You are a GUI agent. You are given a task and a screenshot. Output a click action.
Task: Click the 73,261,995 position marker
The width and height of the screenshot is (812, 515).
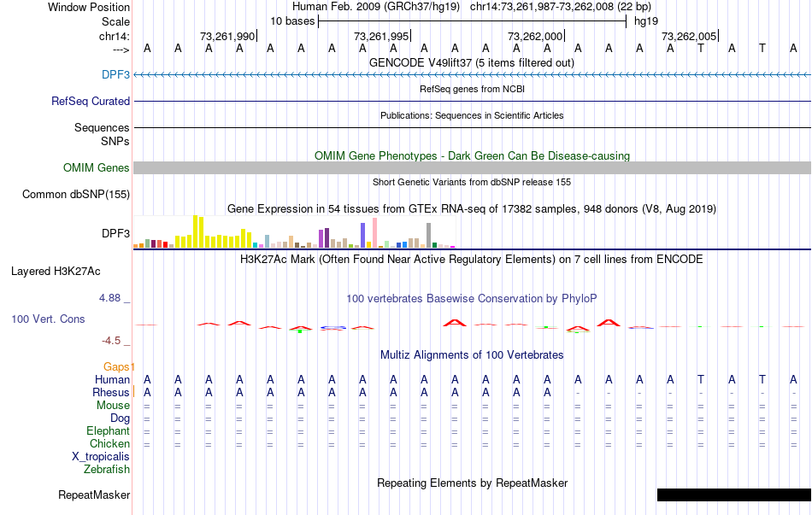[382, 36]
